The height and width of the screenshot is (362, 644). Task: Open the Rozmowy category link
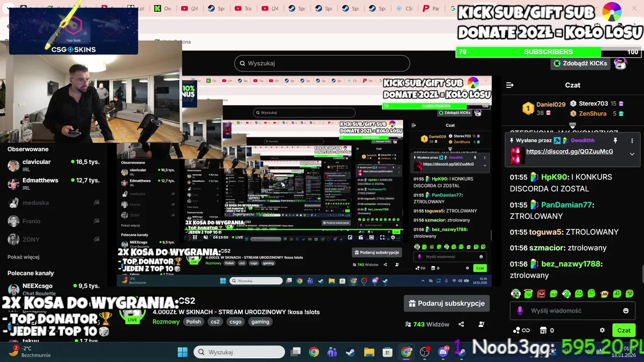tap(166, 322)
